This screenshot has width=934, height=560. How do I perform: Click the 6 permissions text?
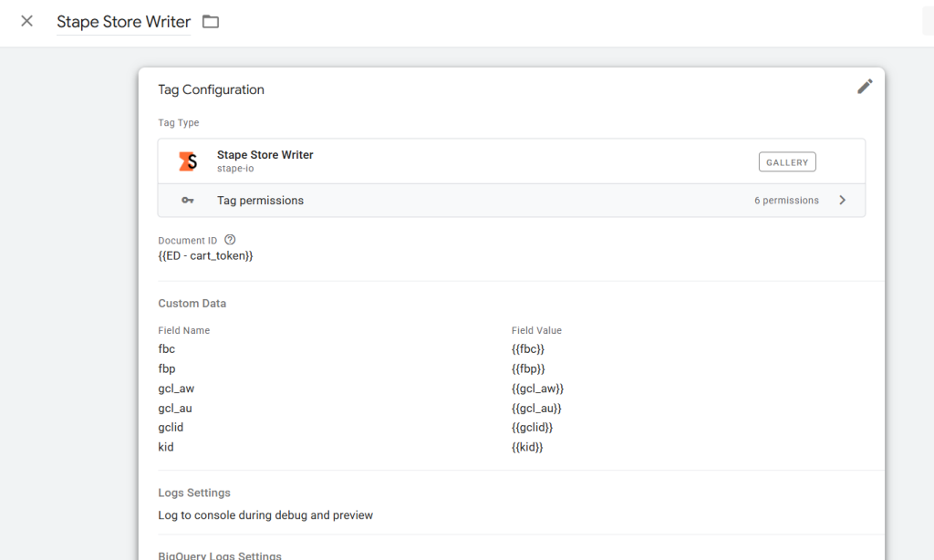[785, 201]
